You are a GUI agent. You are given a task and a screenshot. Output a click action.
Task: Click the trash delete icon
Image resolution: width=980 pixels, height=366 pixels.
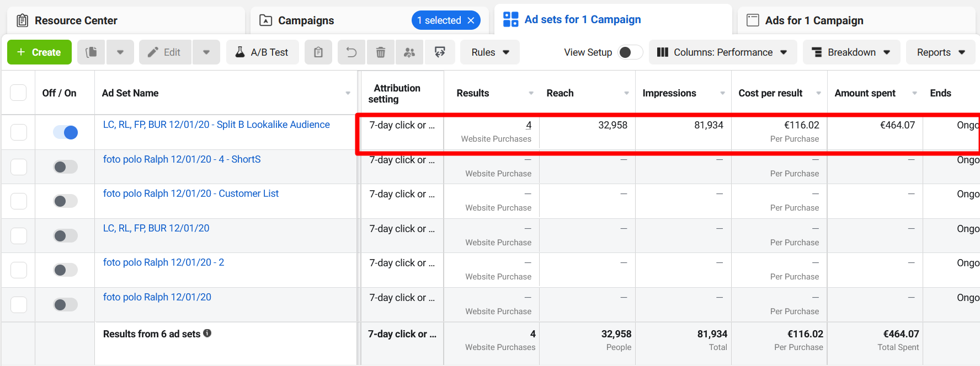[x=381, y=52]
